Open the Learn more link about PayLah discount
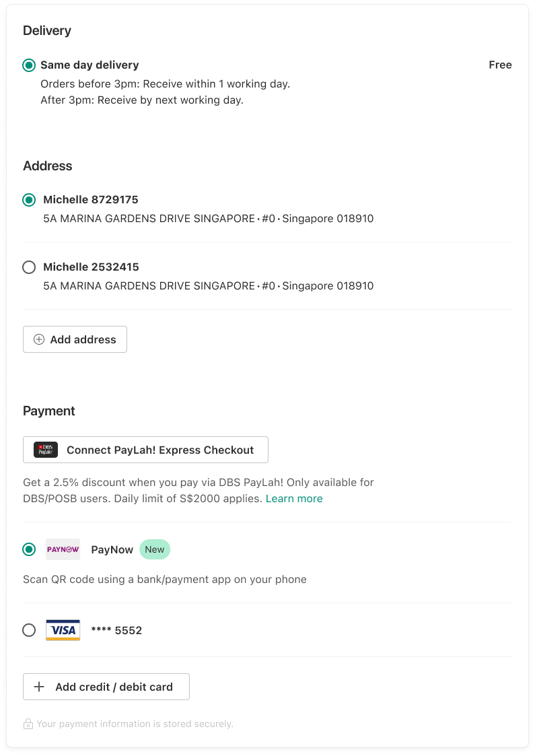This screenshot has height=756, width=535. point(294,499)
